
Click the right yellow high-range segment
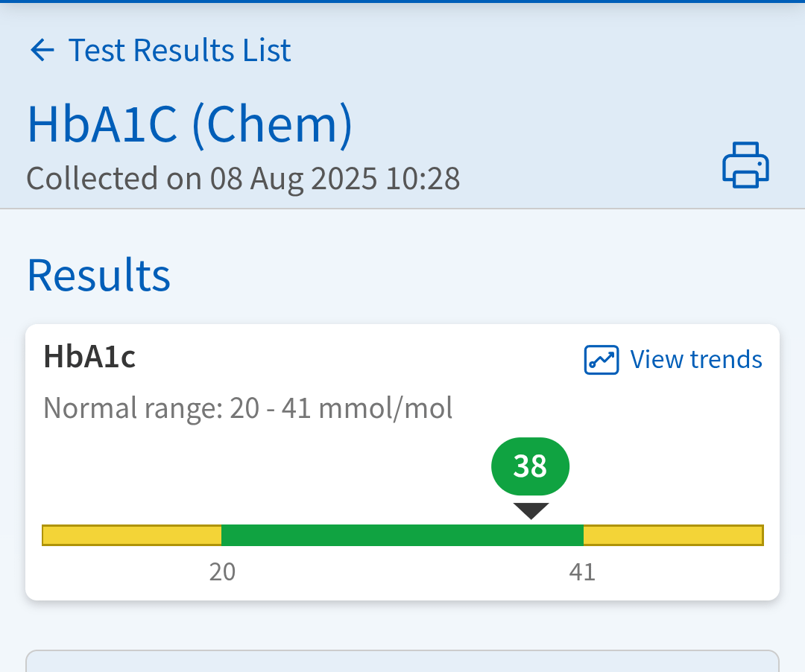click(673, 535)
